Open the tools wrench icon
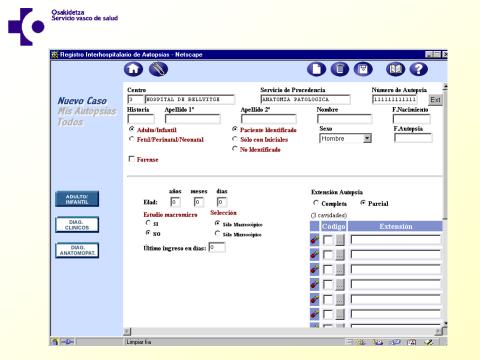 click(158, 69)
